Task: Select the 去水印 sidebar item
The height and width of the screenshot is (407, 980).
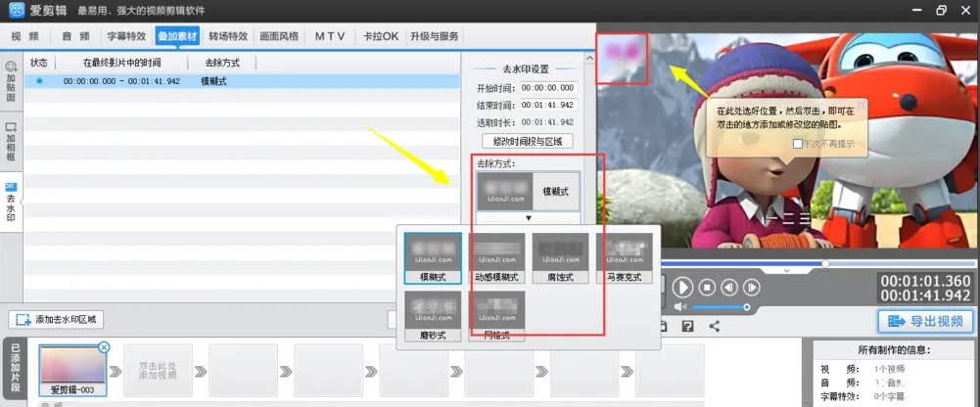Action: click(11, 203)
